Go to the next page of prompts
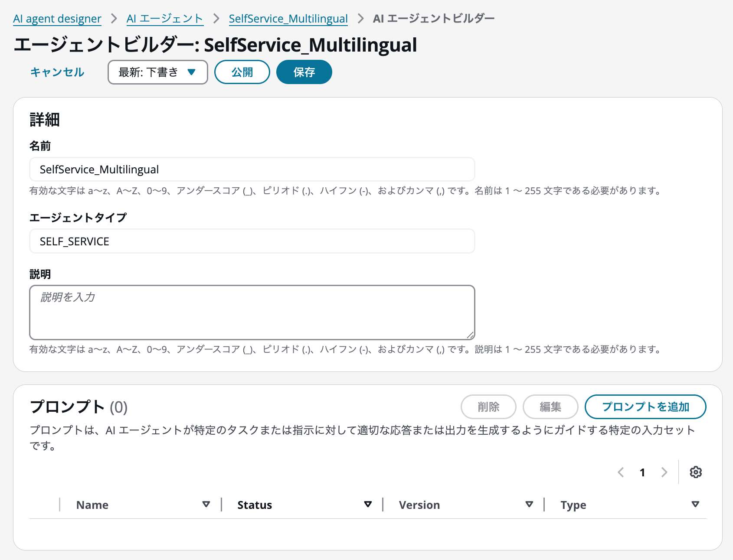This screenshot has width=733, height=560. 664,472
